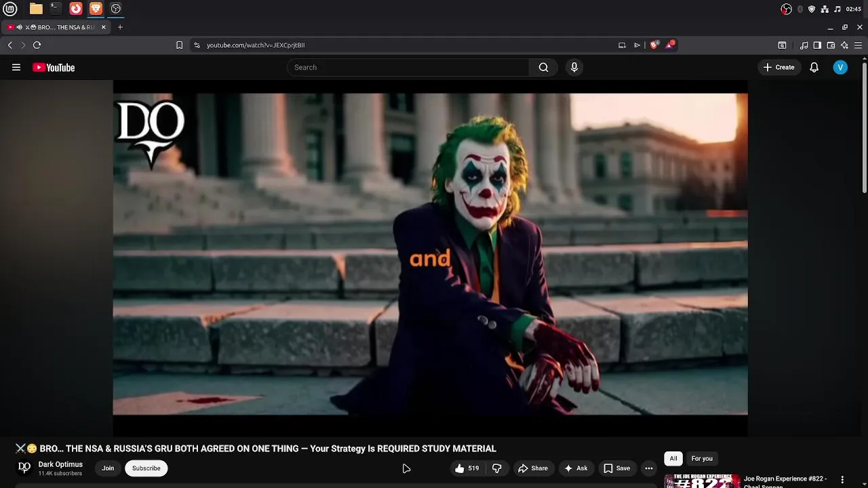
Task: Click the Brave share send icon
Action: (x=637, y=45)
